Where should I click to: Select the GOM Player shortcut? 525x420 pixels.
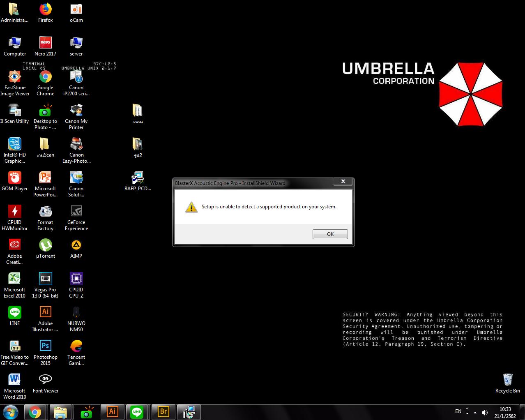point(15,181)
